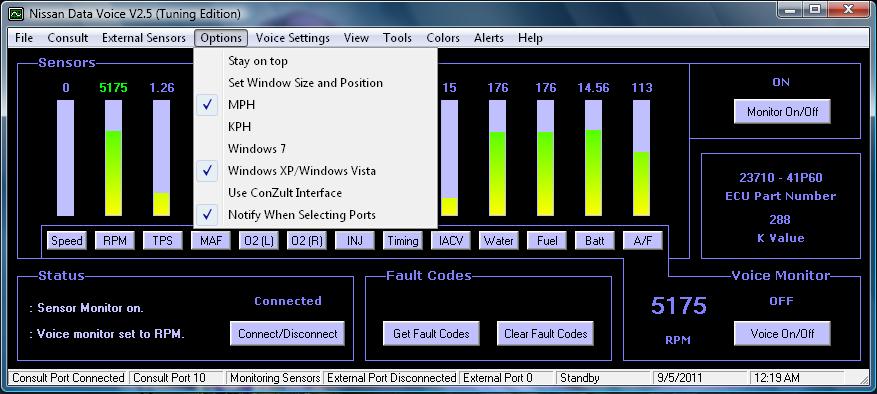Click the A/F sensor button
The width and height of the screenshot is (877, 394).
coord(643,241)
